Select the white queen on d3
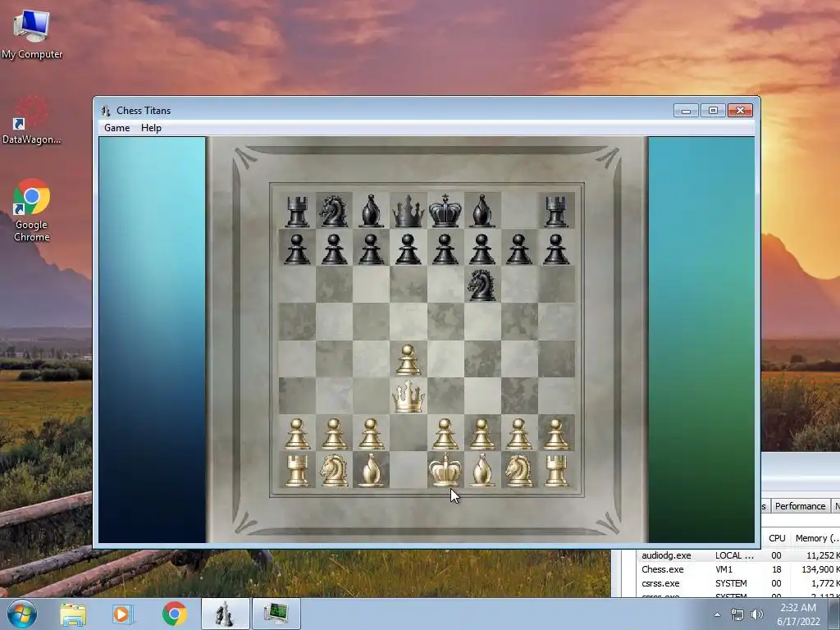 coord(409,396)
